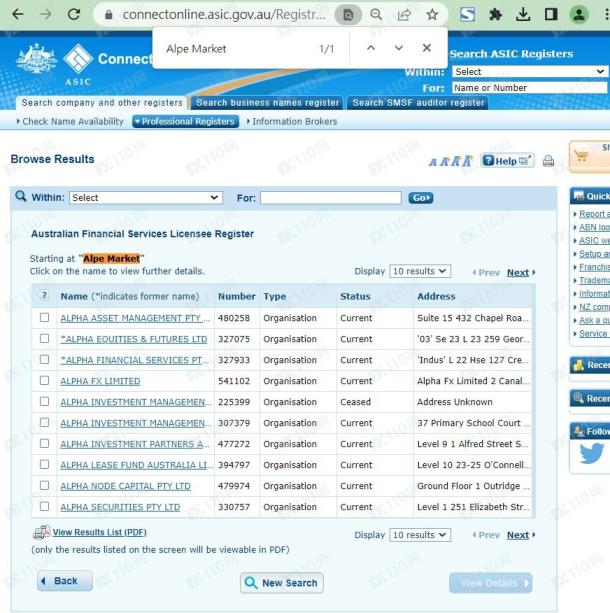610x613 pixels.
Task: Open the profile avatar icon
Action: tap(579, 15)
